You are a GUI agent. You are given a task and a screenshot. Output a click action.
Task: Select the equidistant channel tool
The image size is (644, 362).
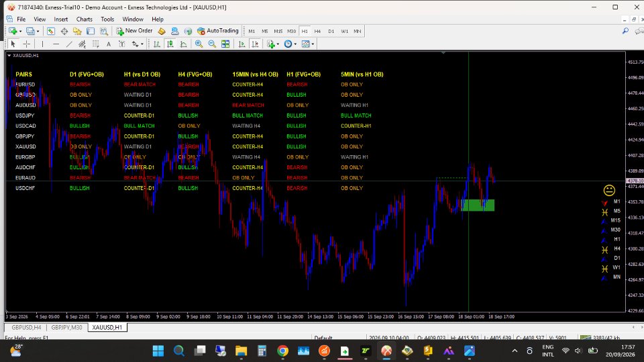pyautogui.click(x=82, y=44)
